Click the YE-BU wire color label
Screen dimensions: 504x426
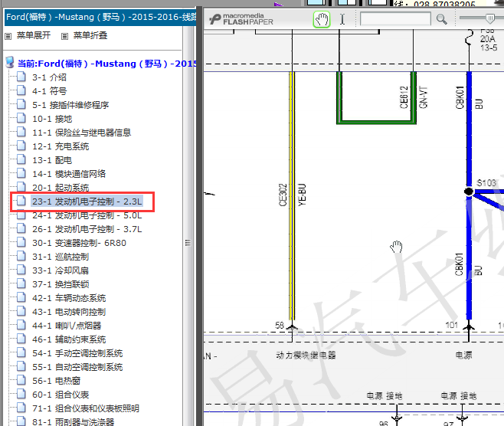click(x=302, y=195)
